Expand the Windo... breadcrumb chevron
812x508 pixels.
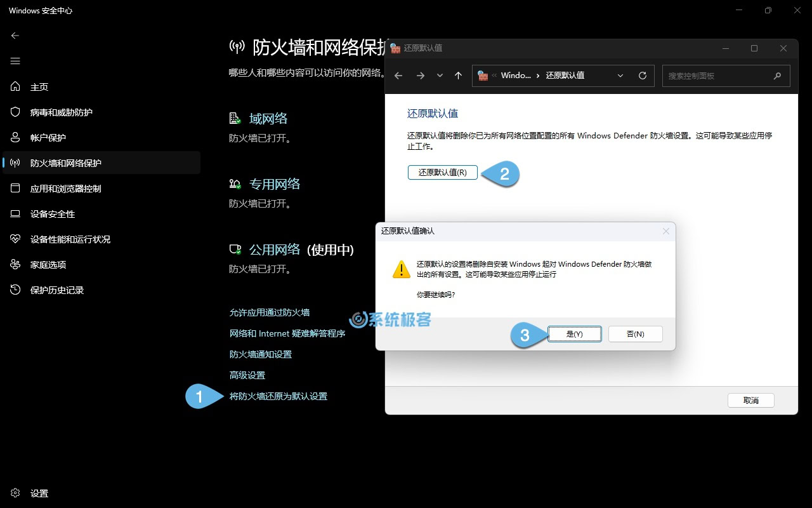[x=537, y=76]
